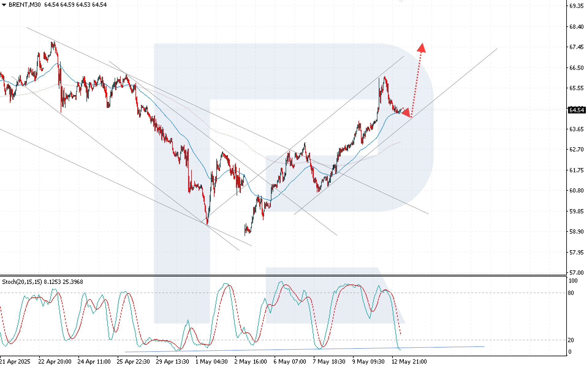Click the blue trendline in the Stochastic panel
This screenshot has width=588, height=367.
306,349
